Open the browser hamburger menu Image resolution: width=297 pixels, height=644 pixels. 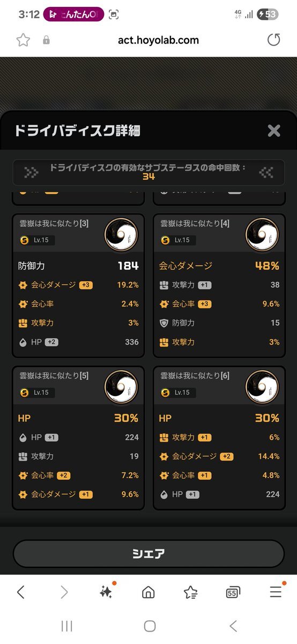pyautogui.click(x=276, y=592)
